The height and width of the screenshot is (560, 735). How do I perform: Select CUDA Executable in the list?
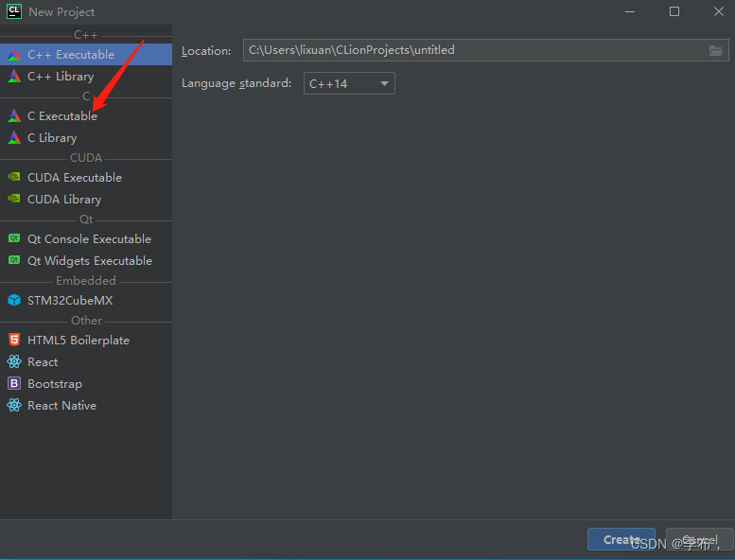coord(86,177)
